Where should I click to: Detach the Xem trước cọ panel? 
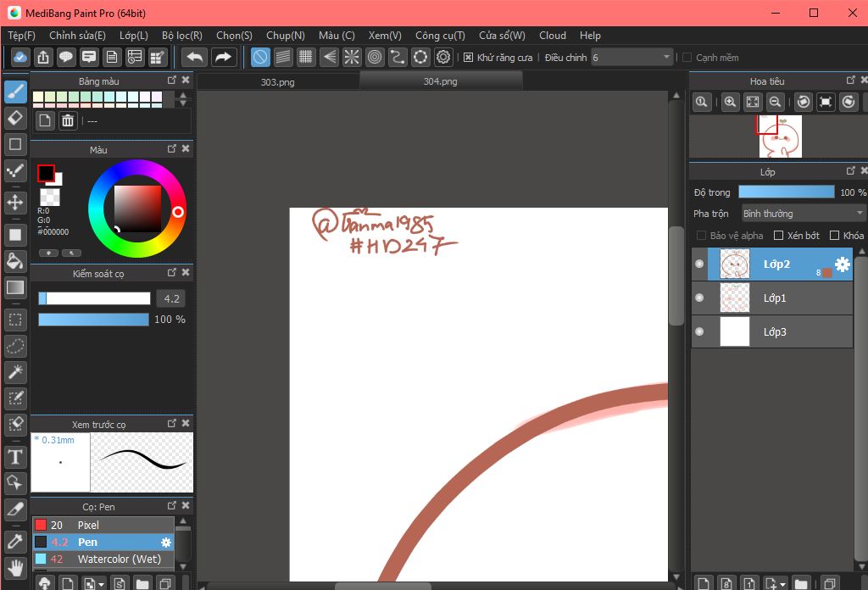pyautogui.click(x=171, y=423)
